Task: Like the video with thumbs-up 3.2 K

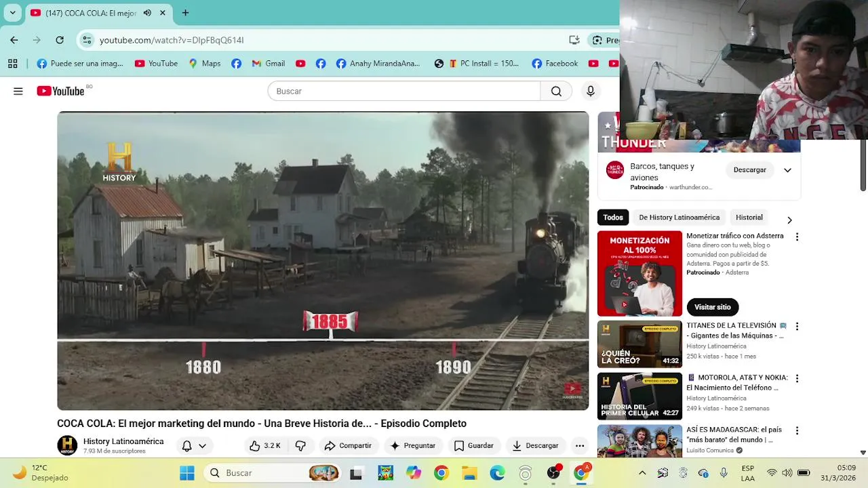Action: (x=264, y=445)
